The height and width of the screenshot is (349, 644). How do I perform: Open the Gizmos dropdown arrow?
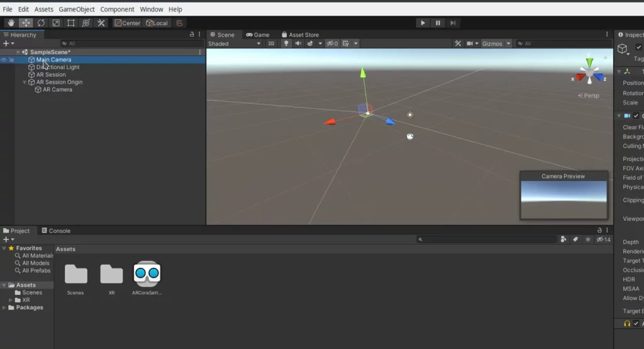[x=508, y=43]
